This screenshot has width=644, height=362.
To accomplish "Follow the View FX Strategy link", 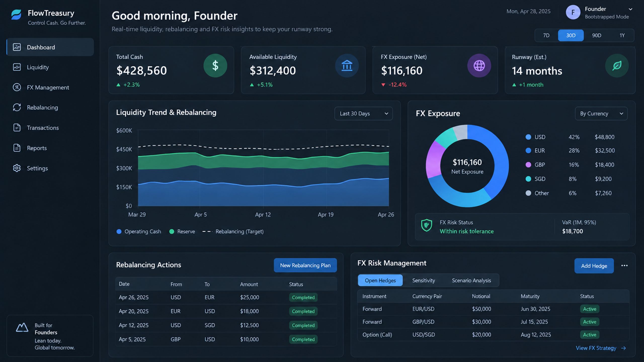I will click(601, 348).
